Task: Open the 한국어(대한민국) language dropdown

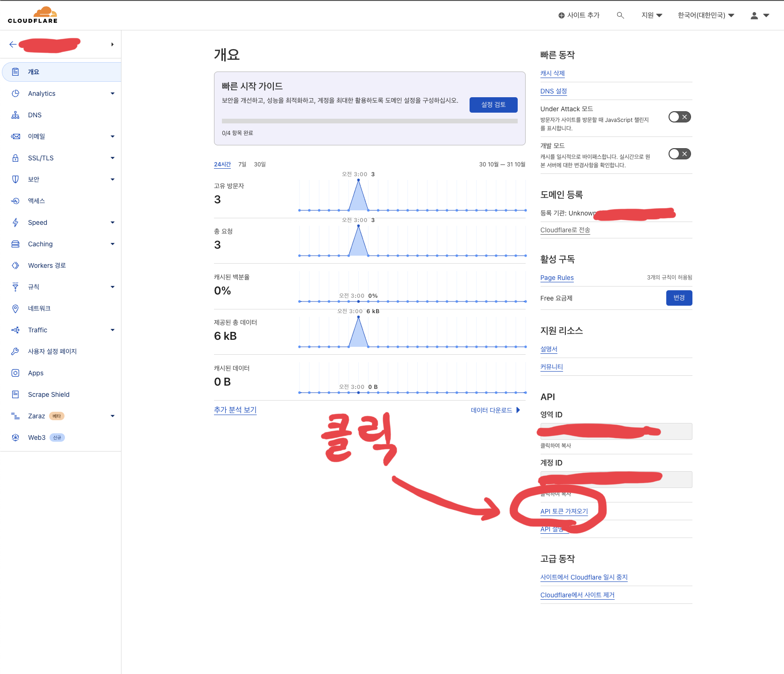Action: click(x=706, y=15)
